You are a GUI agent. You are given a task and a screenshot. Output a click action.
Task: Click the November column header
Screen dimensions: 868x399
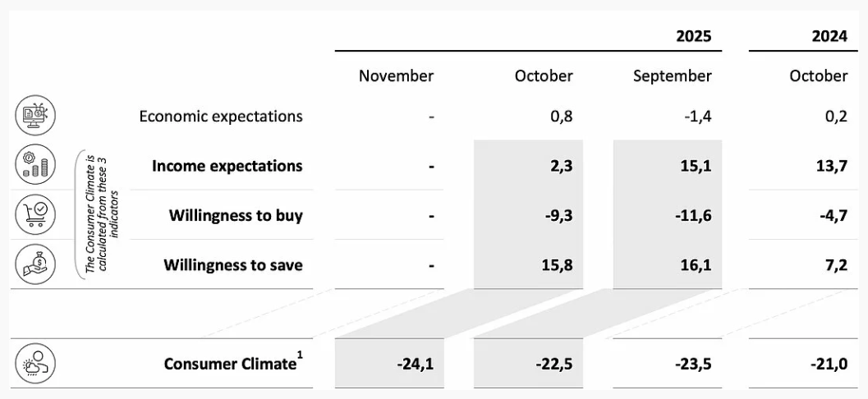click(x=396, y=76)
